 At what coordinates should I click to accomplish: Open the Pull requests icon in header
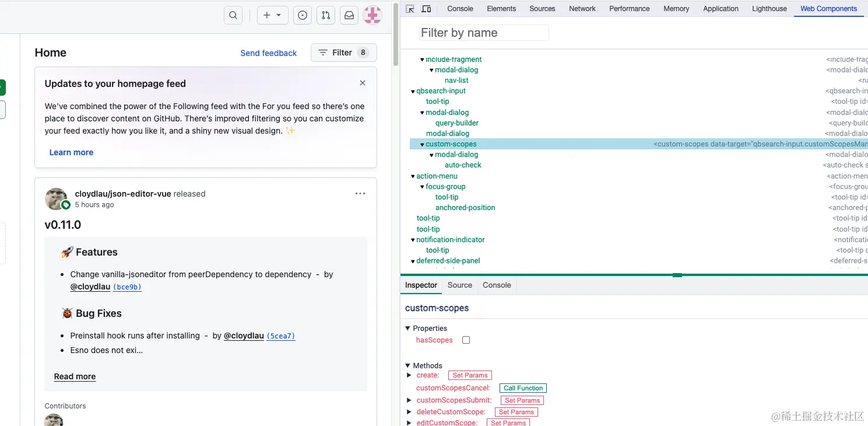click(326, 15)
